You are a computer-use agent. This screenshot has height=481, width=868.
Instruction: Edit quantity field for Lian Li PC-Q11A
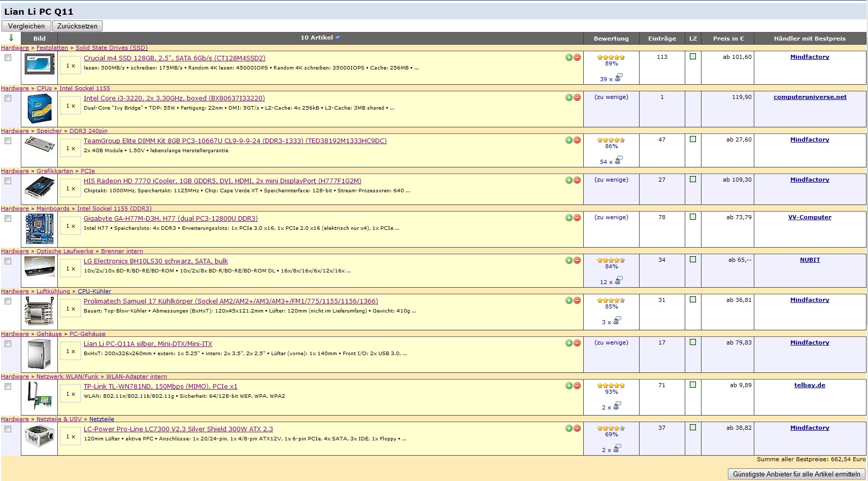[x=71, y=351]
